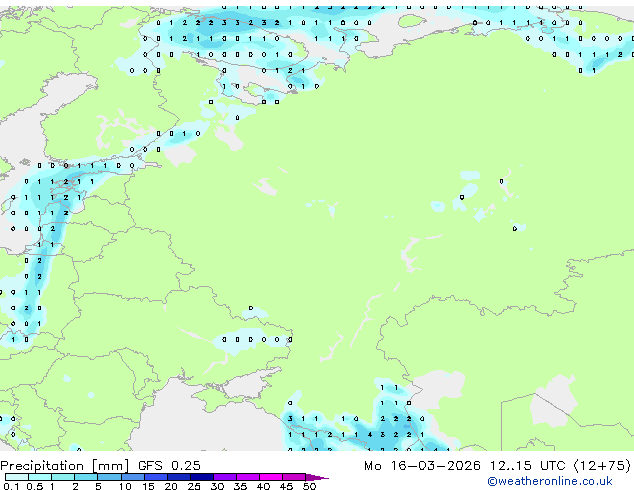
Task: Click the legend tick label "0.5"
Action: [x=35, y=486]
